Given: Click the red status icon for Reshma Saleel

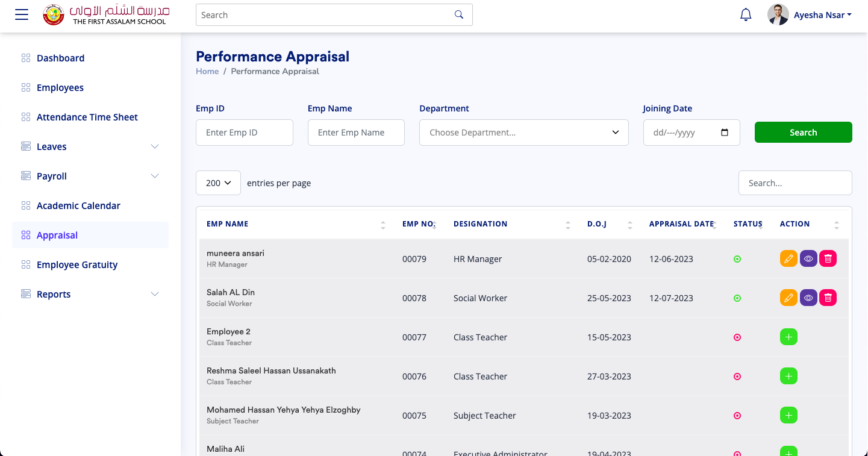Looking at the screenshot, I should (737, 376).
